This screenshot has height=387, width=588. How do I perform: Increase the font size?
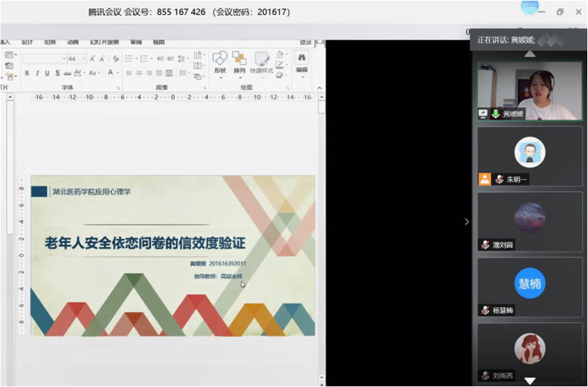(x=93, y=59)
